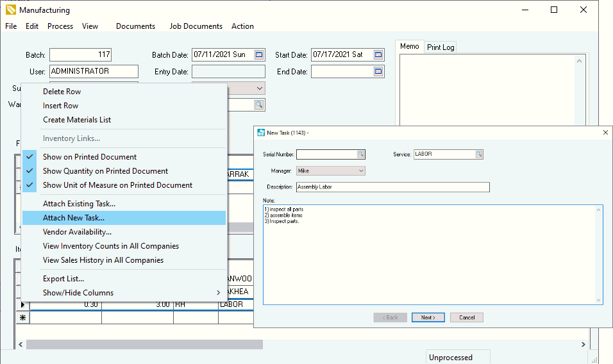This screenshot has width=613, height=364.
Task: Open the End Date calendar picker
Action: pyautogui.click(x=378, y=71)
